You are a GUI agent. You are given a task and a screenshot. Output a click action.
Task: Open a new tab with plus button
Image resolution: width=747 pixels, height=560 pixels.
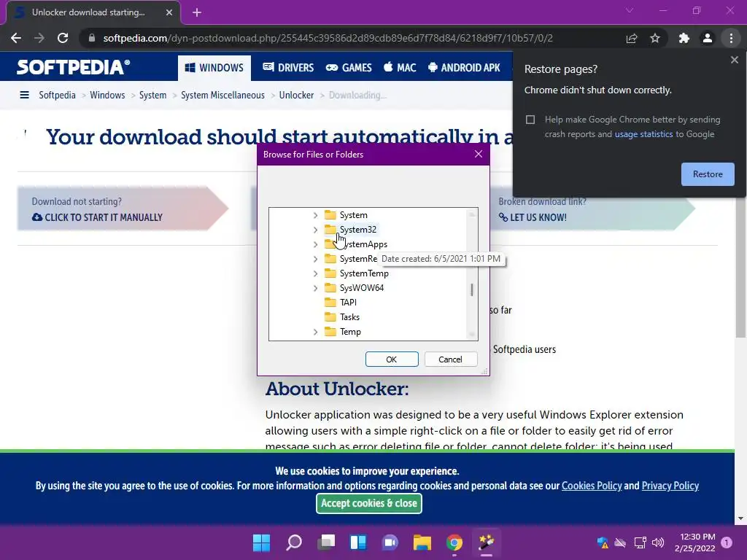[197, 12]
